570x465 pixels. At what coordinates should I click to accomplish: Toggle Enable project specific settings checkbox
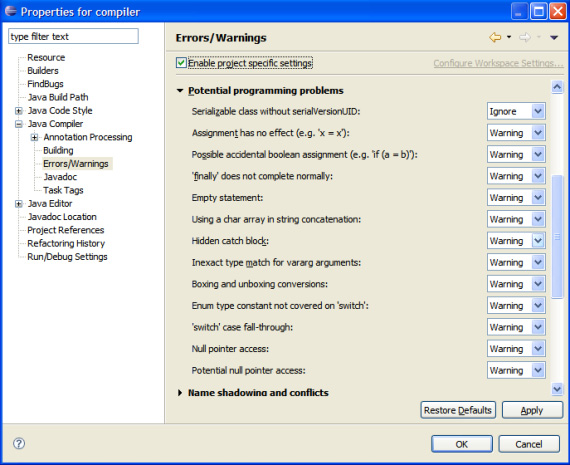(181, 63)
